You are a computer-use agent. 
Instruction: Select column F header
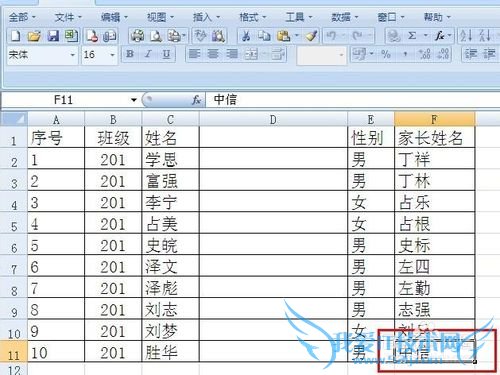(434, 119)
